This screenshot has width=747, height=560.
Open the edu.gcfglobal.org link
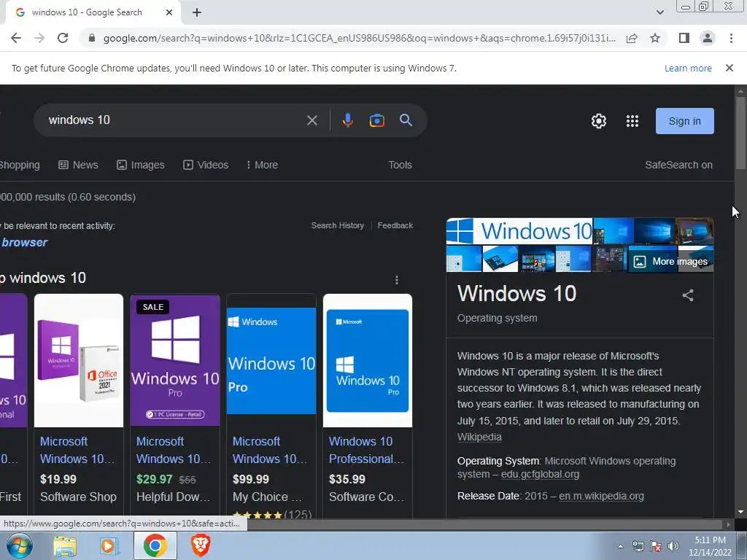[x=540, y=474]
